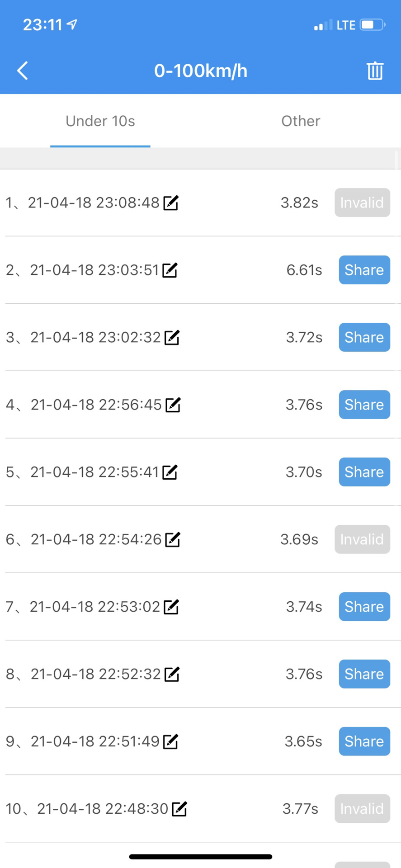The width and height of the screenshot is (401, 868).
Task: Edit the 22:53:02 entry
Action: [x=171, y=607]
